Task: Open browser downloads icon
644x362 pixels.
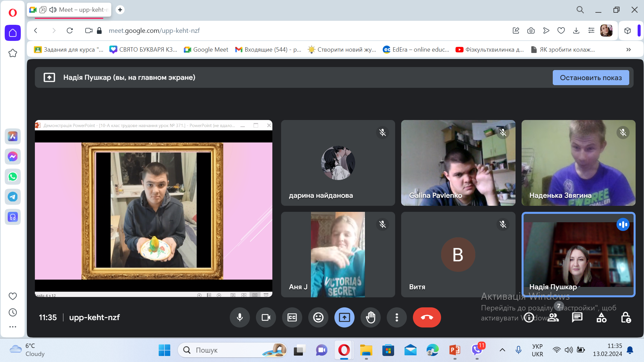Action: pos(576,31)
